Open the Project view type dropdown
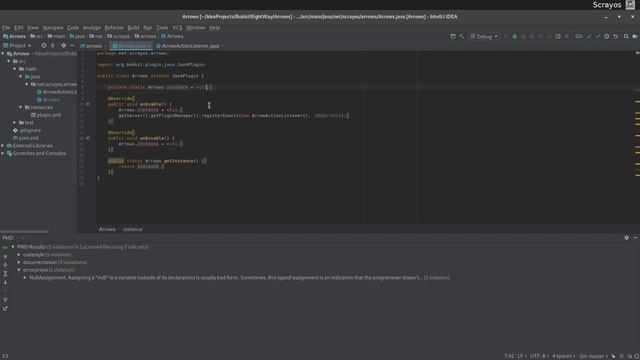Screen dimensions: 640x360 [17, 46]
